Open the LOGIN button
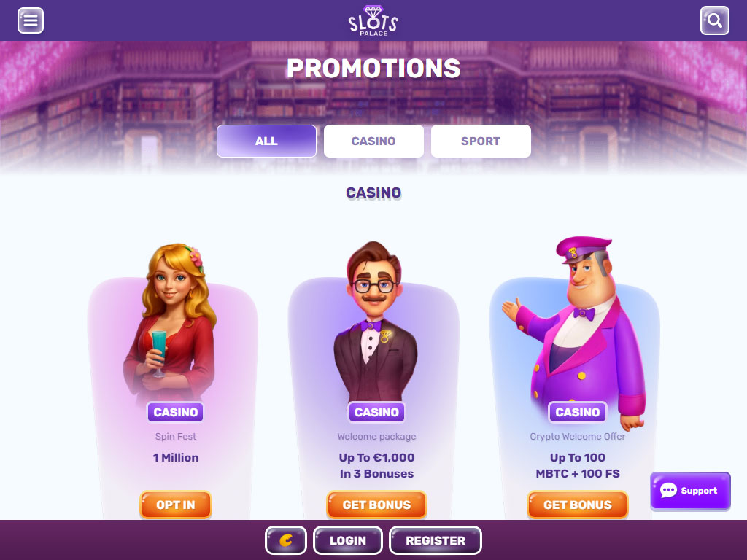The height and width of the screenshot is (560, 747). coord(348,540)
